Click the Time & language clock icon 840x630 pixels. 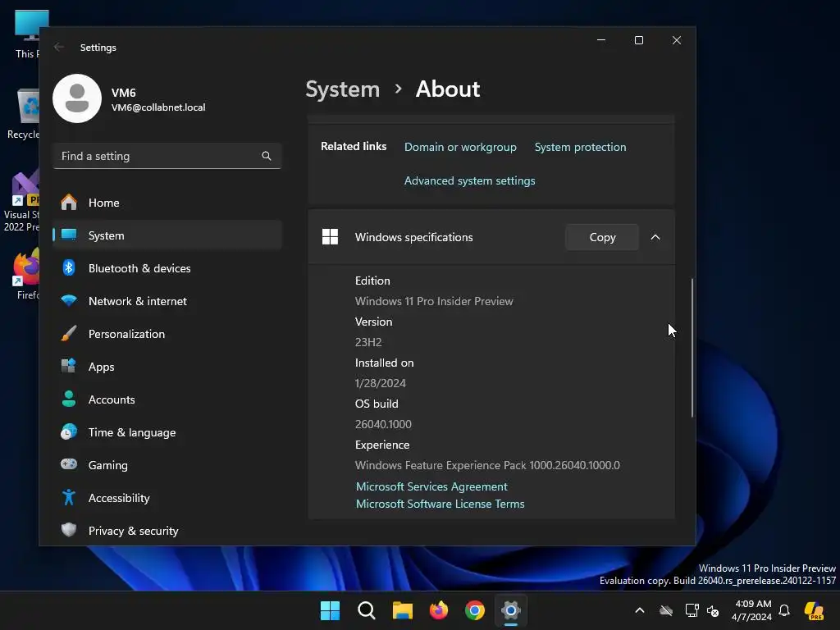(x=69, y=431)
